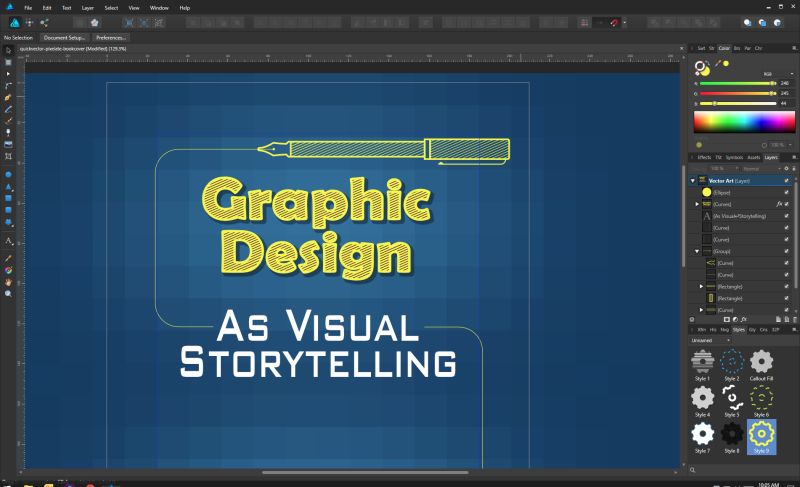
Task: Select the Color Picker tool
Action: coord(8,259)
